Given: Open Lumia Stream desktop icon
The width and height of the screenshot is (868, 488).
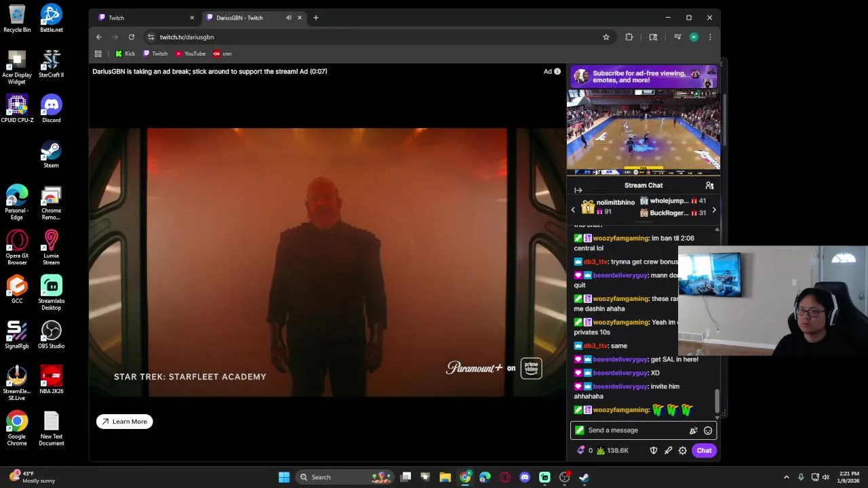Looking at the screenshot, I should click(52, 248).
